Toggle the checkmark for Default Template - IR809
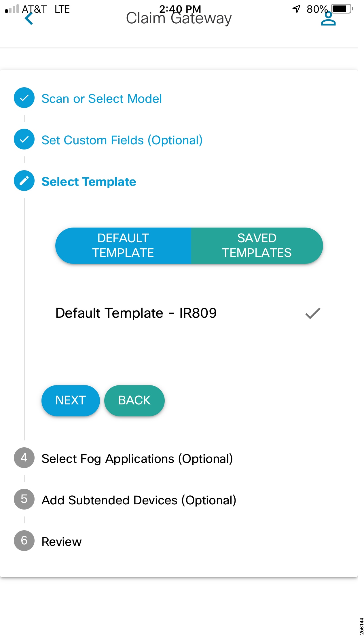 pyautogui.click(x=313, y=313)
